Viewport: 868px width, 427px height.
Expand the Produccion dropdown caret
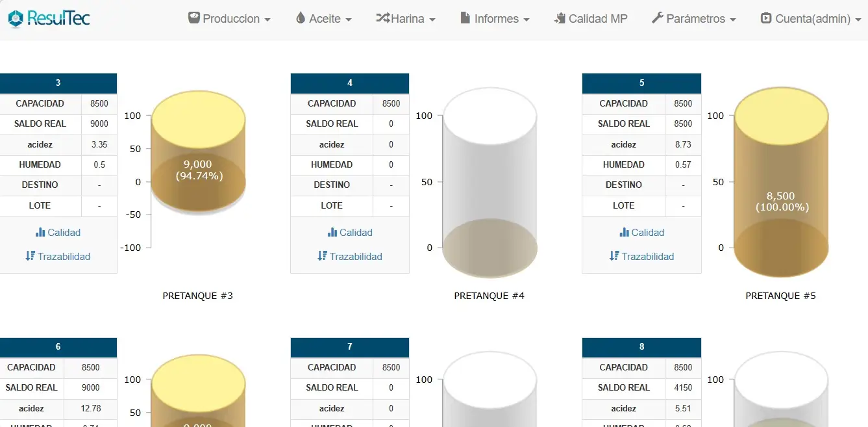(267, 19)
